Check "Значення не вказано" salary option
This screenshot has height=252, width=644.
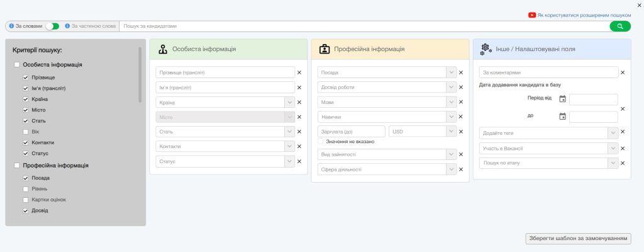pos(321,141)
